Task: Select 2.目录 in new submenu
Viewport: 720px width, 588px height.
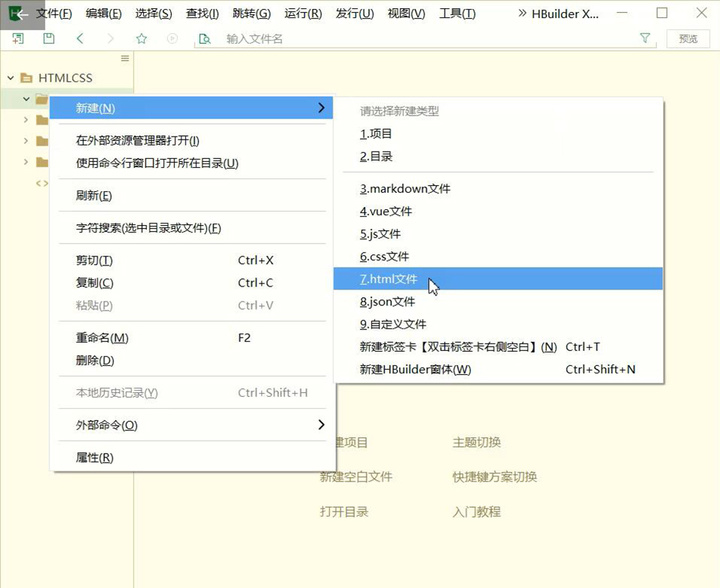Action: (x=498, y=156)
